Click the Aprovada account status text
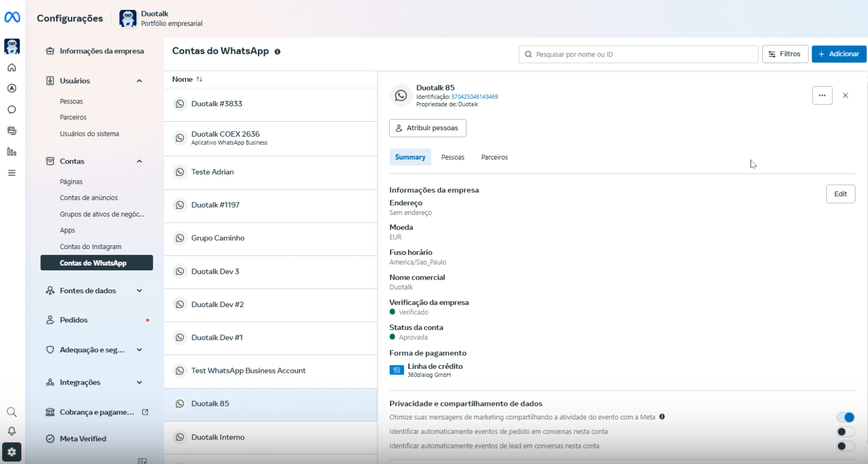Screen dimensions: 868x464 pyautogui.click(x=413, y=338)
